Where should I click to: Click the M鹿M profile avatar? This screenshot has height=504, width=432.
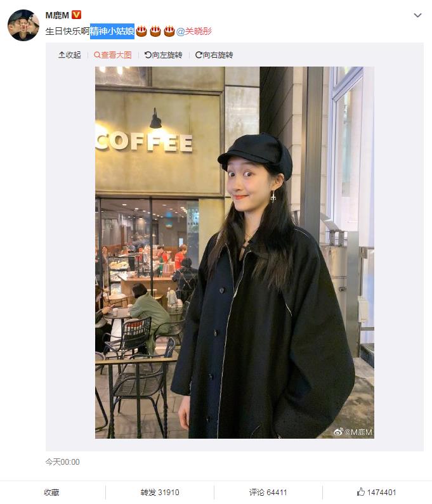23,25
